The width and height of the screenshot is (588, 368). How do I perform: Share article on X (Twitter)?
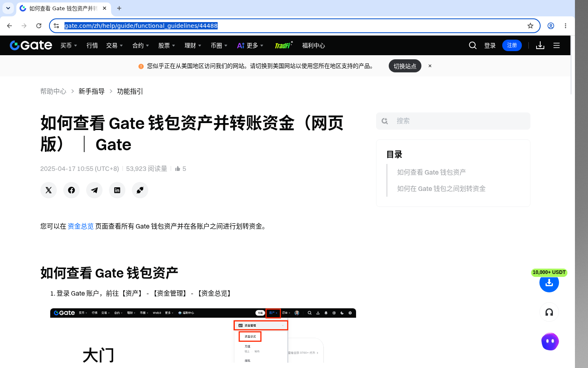tap(49, 190)
